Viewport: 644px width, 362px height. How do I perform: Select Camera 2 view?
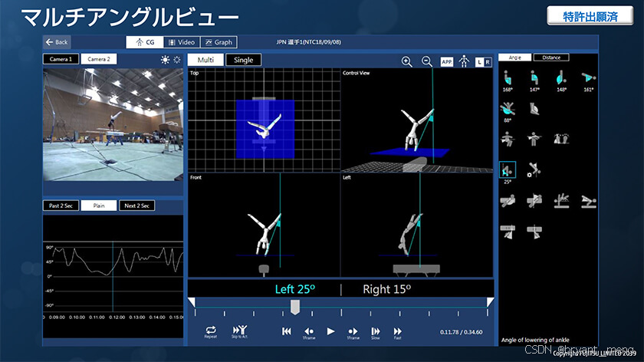pos(99,59)
